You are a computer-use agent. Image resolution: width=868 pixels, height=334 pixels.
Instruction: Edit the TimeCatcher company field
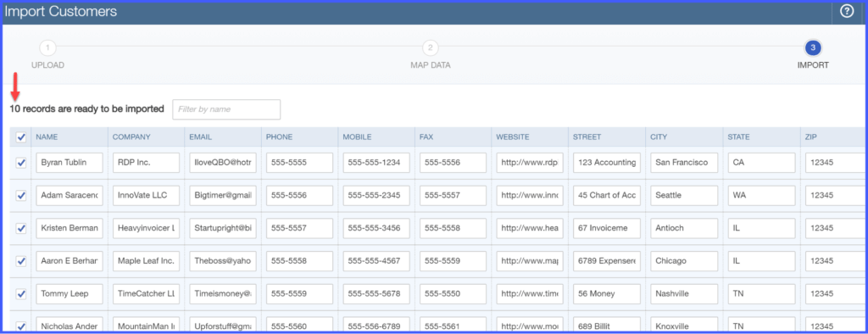pyautogui.click(x=146, y=294)
